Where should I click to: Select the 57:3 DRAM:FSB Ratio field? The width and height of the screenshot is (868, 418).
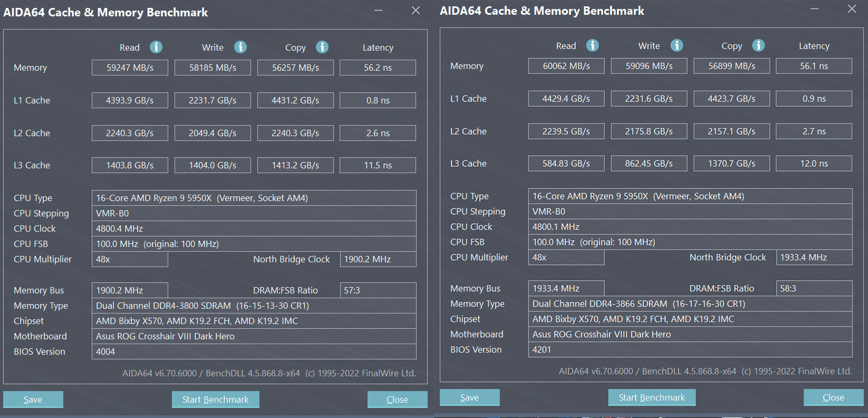tap(378, 290)
